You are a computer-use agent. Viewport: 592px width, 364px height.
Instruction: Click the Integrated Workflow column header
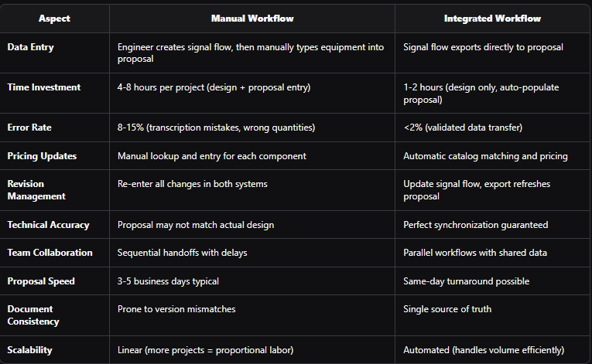[x=492, y=18]
